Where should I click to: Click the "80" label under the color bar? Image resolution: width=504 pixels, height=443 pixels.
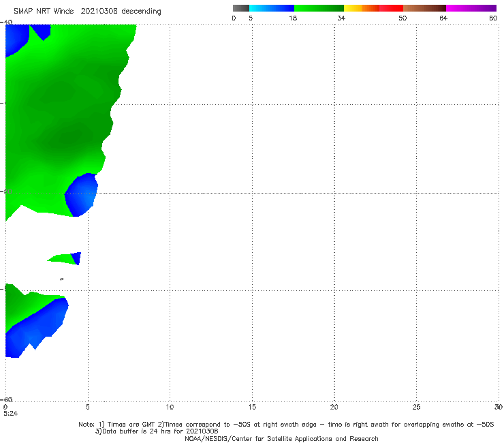(493, 18)
